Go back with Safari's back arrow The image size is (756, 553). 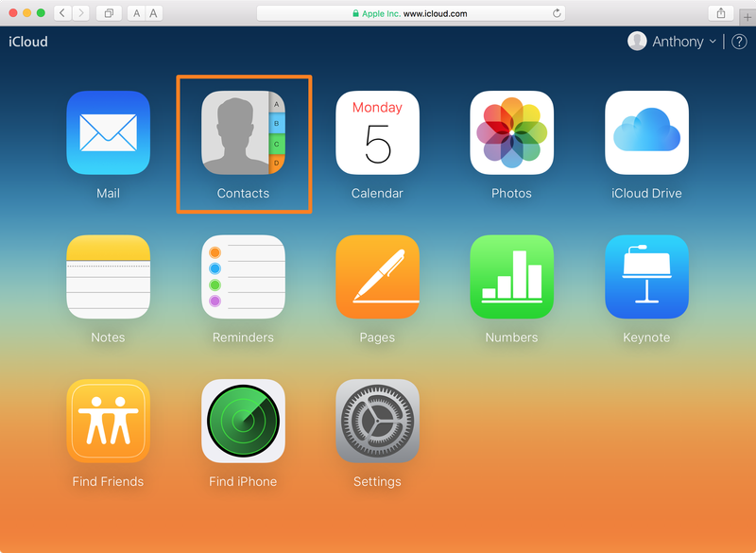point(62,13)
